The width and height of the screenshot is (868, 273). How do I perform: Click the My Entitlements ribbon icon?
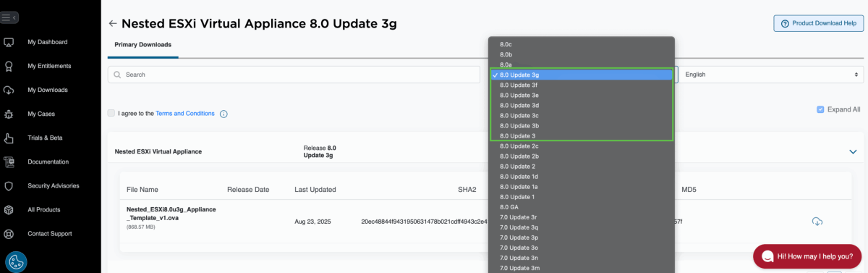(x=9, y=66)
